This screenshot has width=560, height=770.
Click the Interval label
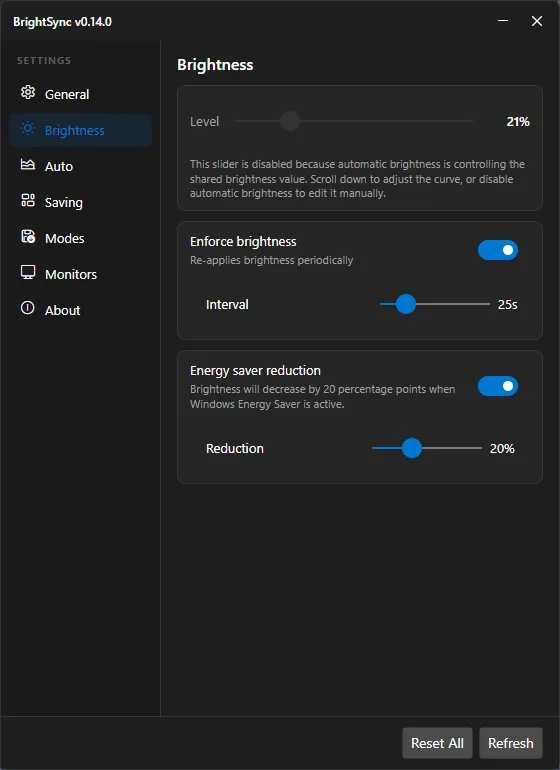[x=227, y=304]
